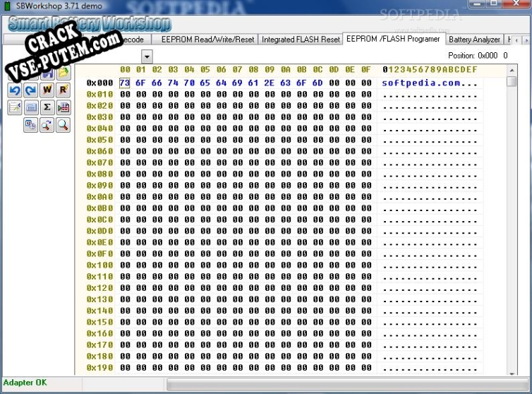This screenshot has width=532, height=394.
Task: Click the tab strip scroll-right arrow
Action: 526,40
